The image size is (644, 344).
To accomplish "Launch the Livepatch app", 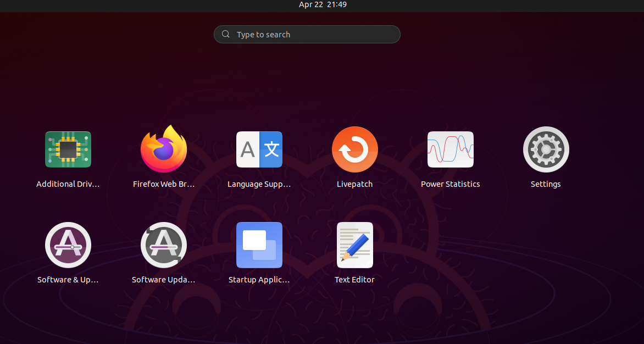I will pyautogui.click(x=355, y=149).
